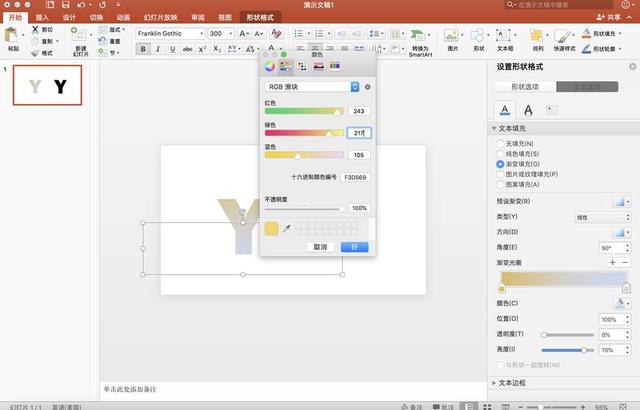Image resolution: width=640 pixels, height=410 pixels.
Task: Toggle Underline formatting button
Action: click(172, 49)
